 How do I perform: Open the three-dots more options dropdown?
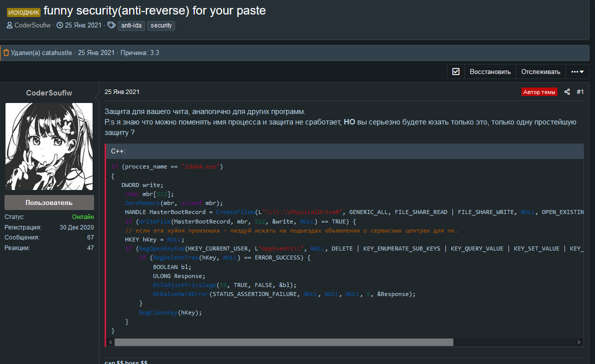coord(577,71)
